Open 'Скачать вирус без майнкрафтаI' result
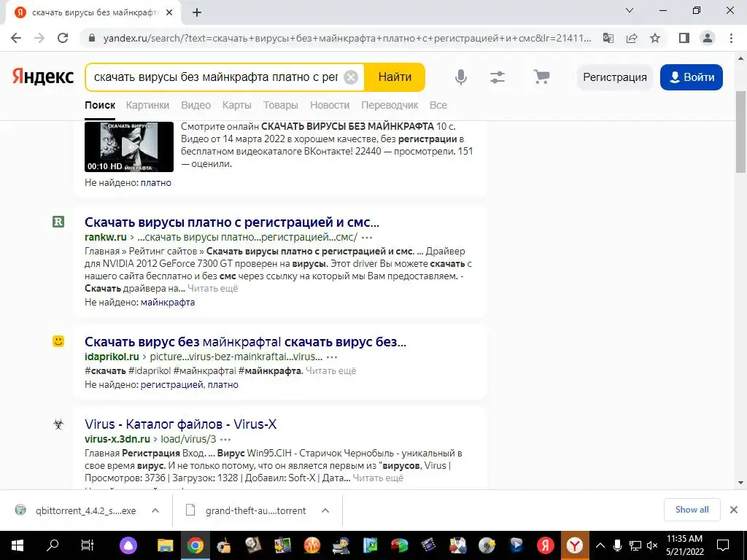The image size is (747, 560). tap(245, 342)
